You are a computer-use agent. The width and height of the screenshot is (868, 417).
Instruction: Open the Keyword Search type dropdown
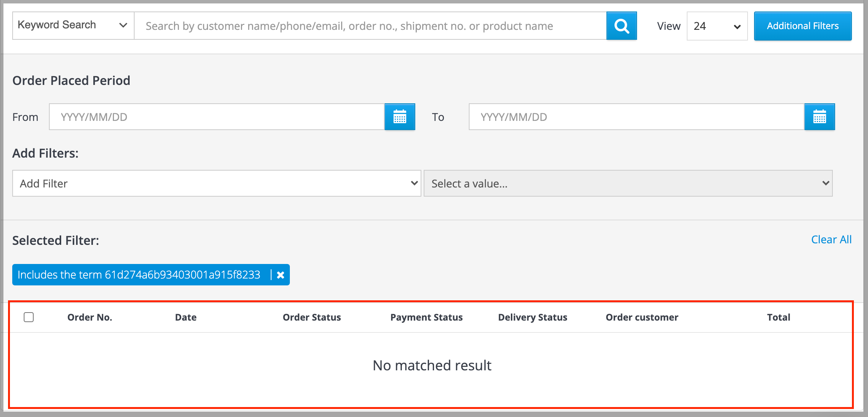coord(73,26)
